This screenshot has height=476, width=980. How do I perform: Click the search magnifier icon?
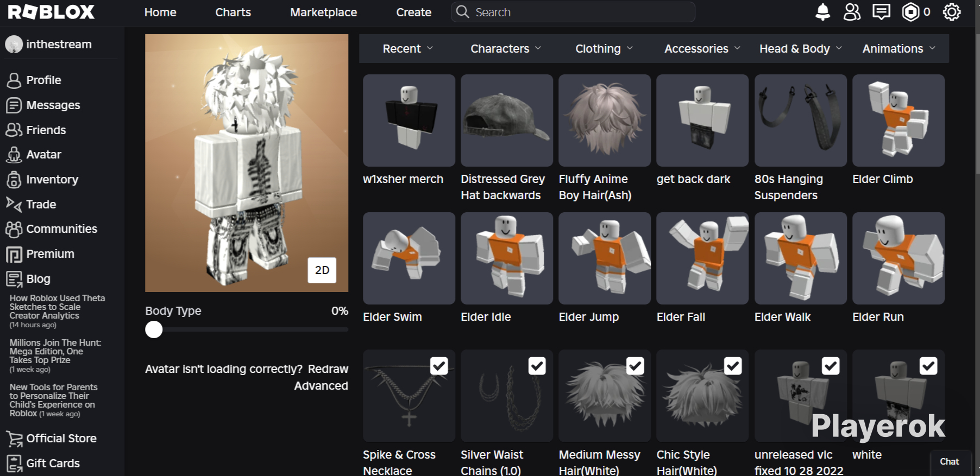point(462,12)
